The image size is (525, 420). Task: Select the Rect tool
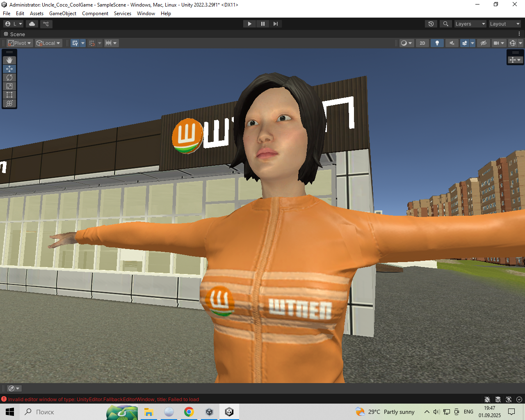tap(9, 95)
